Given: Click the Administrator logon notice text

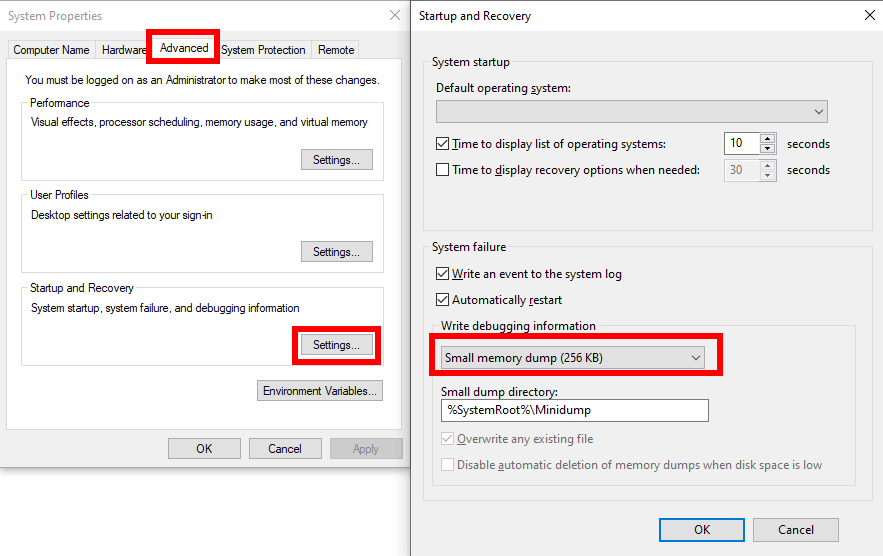Looking at the screenshot, I should click(202, 80).
